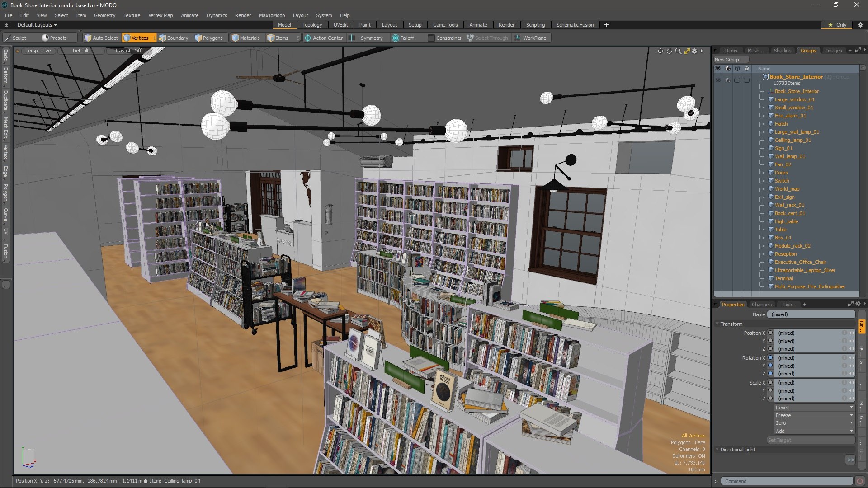Switch to the Topology layout tab
The height and width of the screenshot is (488, 868).
[x=312, y=25]
